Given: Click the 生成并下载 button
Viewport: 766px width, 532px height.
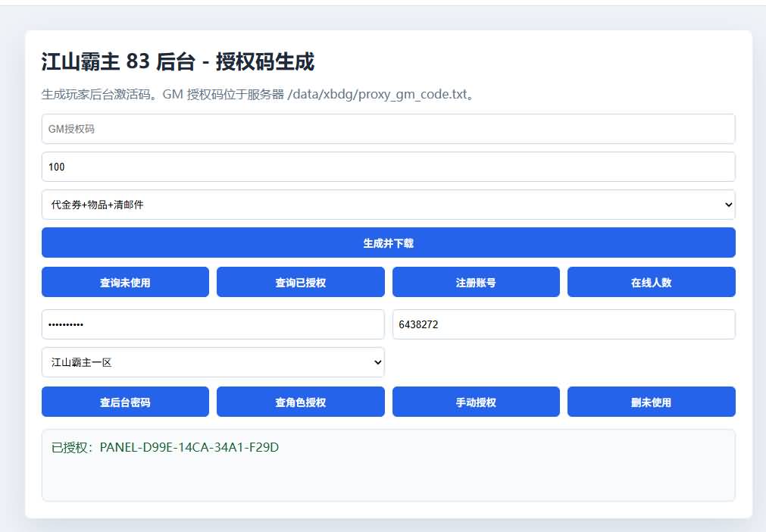Looking at the screenshot, I should pyautogui.click(x=389, y=243).
